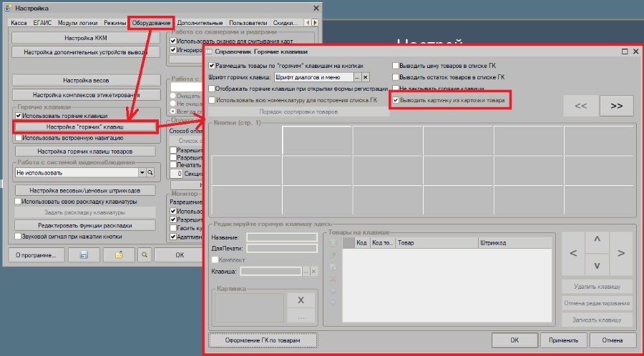Click Настройка ККМ button

click(x=86, y=38)
